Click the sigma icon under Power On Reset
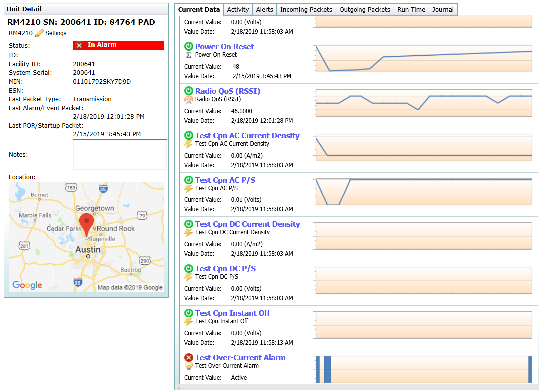The height and width of the screenshot is (392, 539). 189,55
